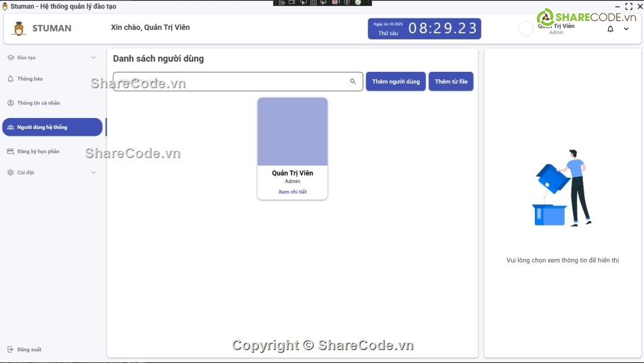The image size is (644, 363).
Task: Click the Thông tin cá nhân person icon
Action: (x=10, y=103)
